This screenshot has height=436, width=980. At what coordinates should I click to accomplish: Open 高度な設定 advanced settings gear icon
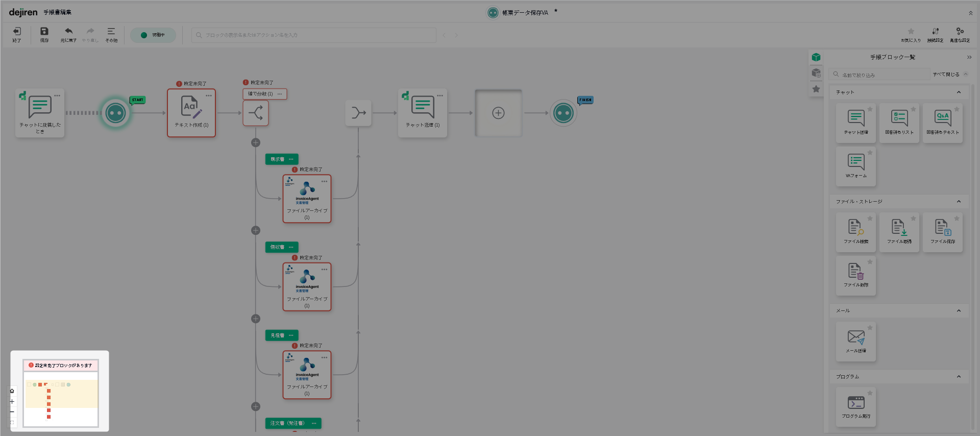click(960, 32)
